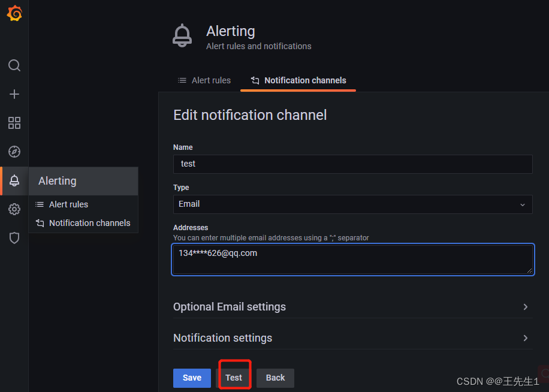The width and height of the screenshot is (549, 392).
Task: Open the Dashboards icon
Action: coord(14,123)
